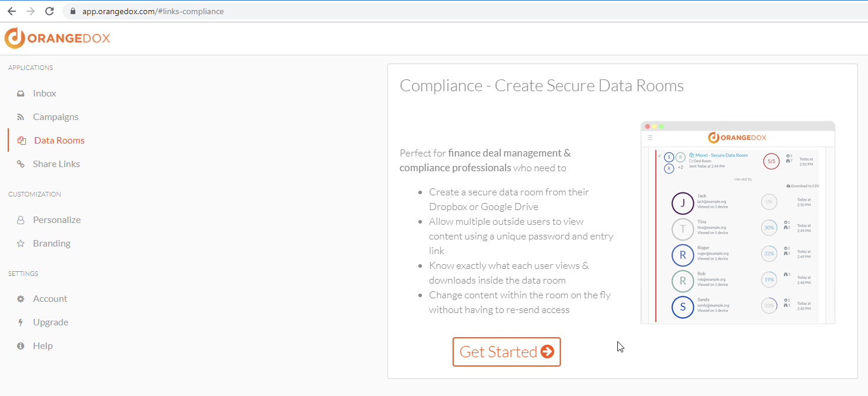This screenshot has width=868, height=396.
Task: Click the data room preview thumbnail
Action: pos(737,222)
